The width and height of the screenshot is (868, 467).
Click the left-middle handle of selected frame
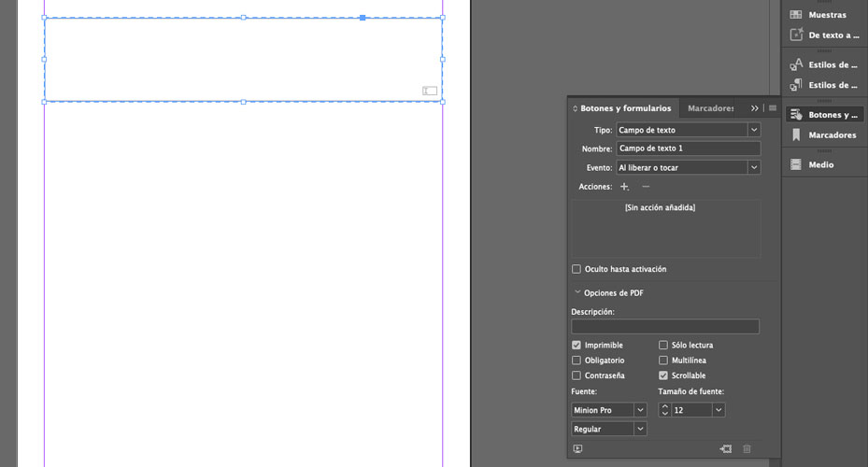(x=44, y=59)
